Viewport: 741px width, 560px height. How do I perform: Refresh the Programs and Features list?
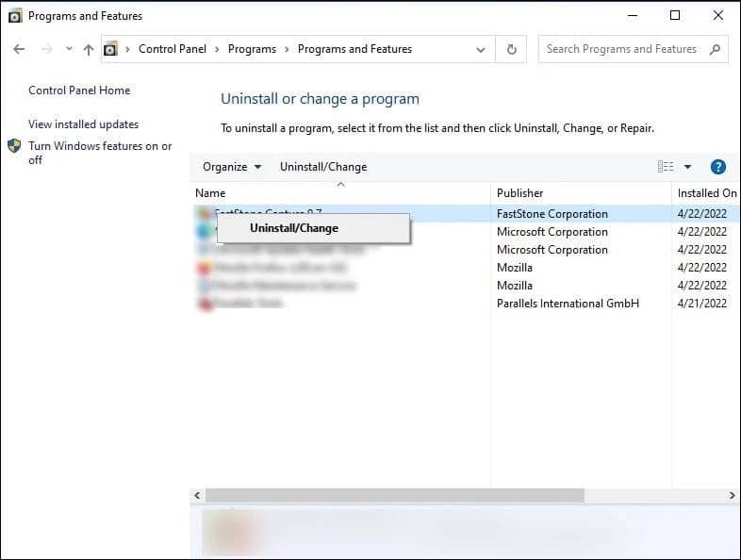coord(511,49)
